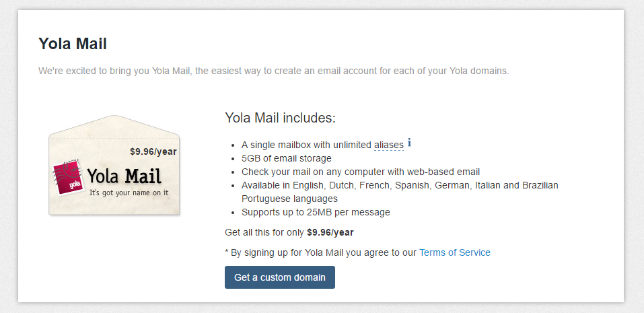Click the info icon next to aliases
Viewport: 644px width, 313px height.
[x=409, y=143]
